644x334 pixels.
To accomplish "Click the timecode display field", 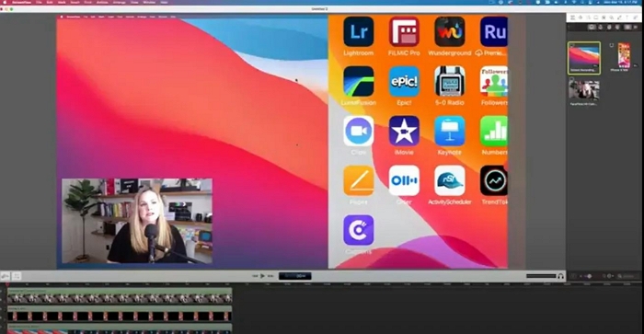I will pyautogui.click(x=295, y=276).
